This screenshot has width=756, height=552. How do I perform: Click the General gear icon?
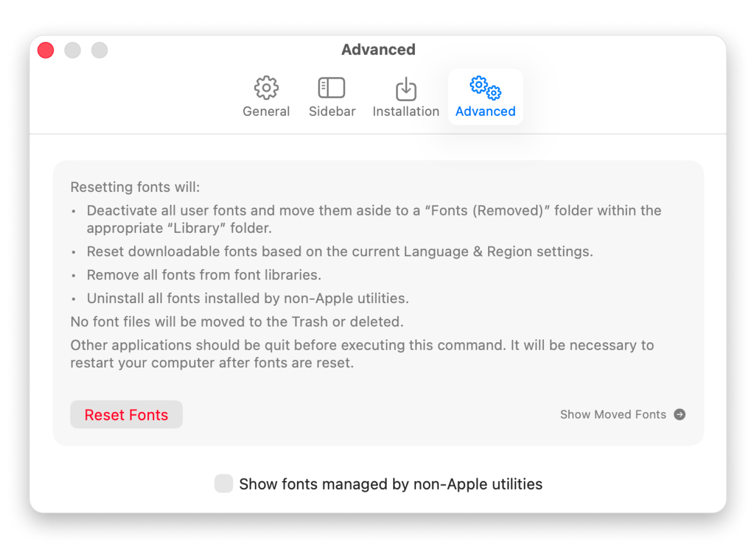click(x=266, y=87)
